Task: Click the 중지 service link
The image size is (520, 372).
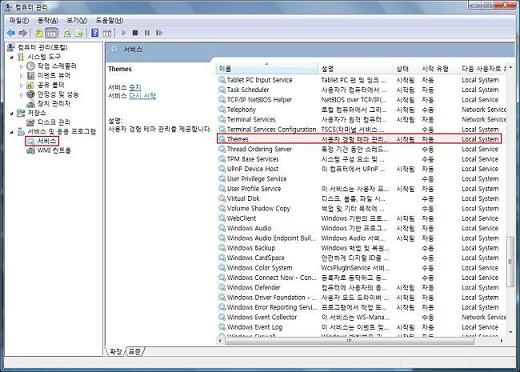Action: [135, 87]
